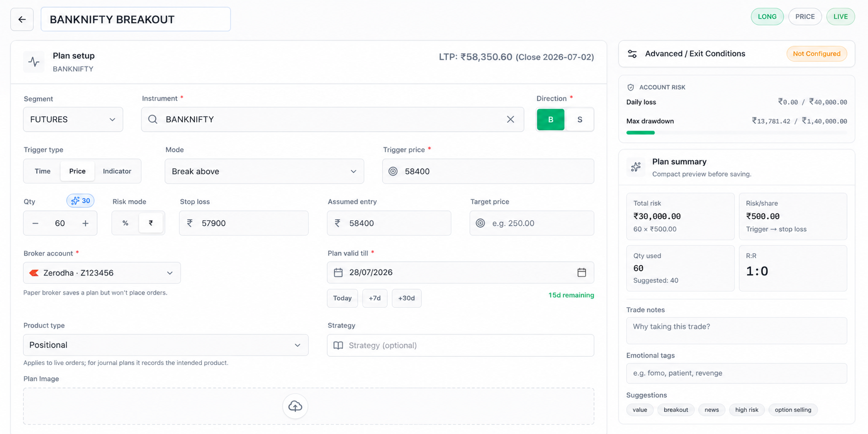Toggle the LONG badge
868x434 pixels.
[767, 17]
